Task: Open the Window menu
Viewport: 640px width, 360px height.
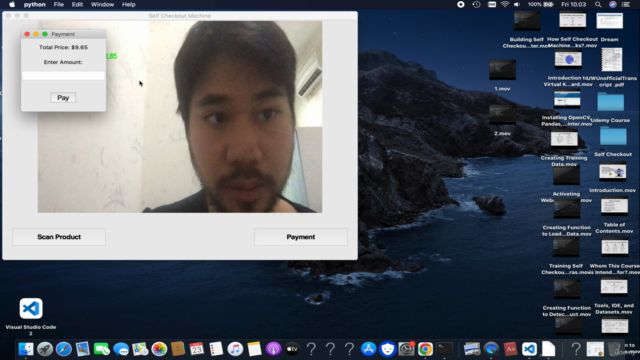Action: point(102,4)
